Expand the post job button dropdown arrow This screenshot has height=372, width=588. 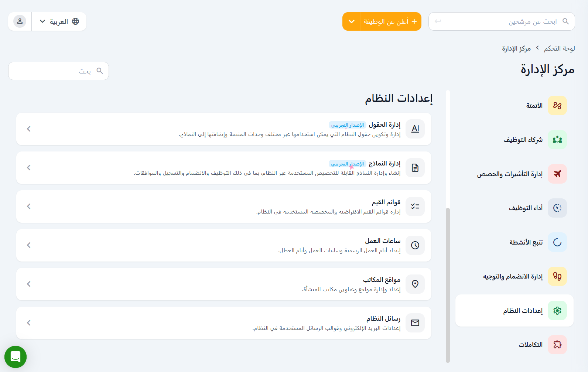tap(352, 21)
